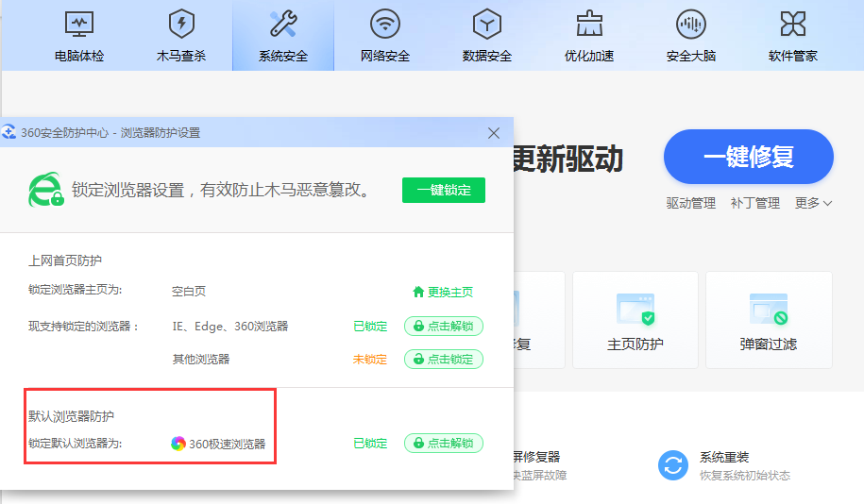
Task: Click the 空白页 homepage value
Action: point(189,292)
